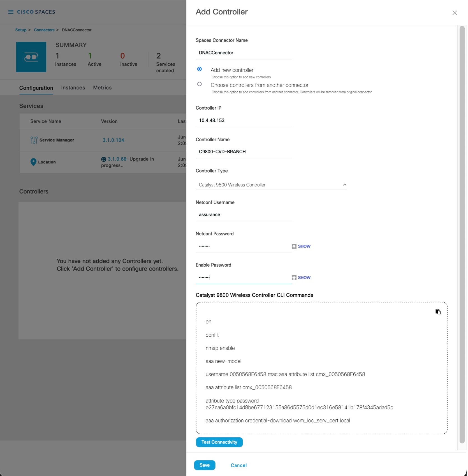The width and height of the screenshot is (468, 476).
Task: Select the Add new controller radio button
Action: point(200,69)
